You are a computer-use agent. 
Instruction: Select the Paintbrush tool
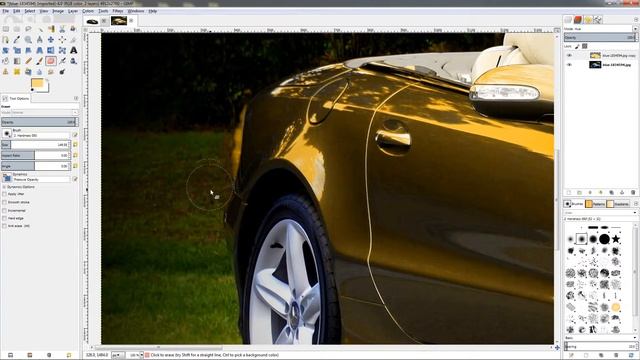pos(40,61)
